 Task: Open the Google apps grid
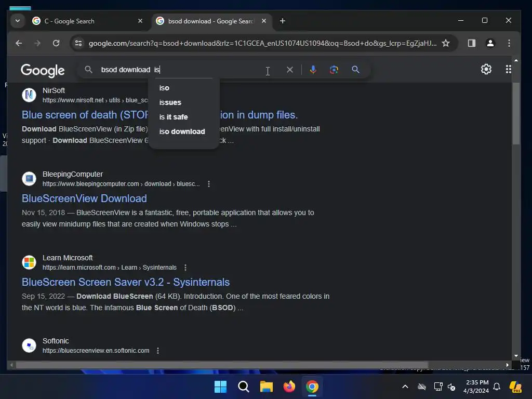[x=508, y=69]
